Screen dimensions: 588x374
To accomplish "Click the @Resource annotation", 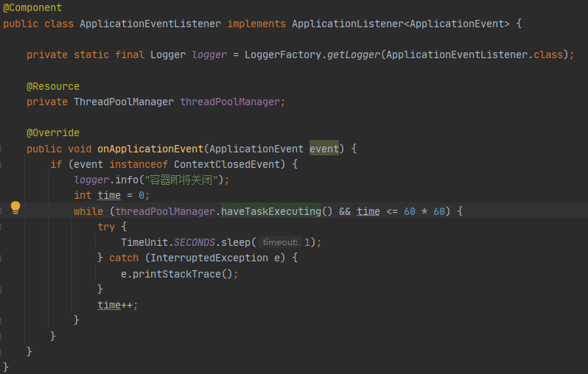I will (53, 86).
